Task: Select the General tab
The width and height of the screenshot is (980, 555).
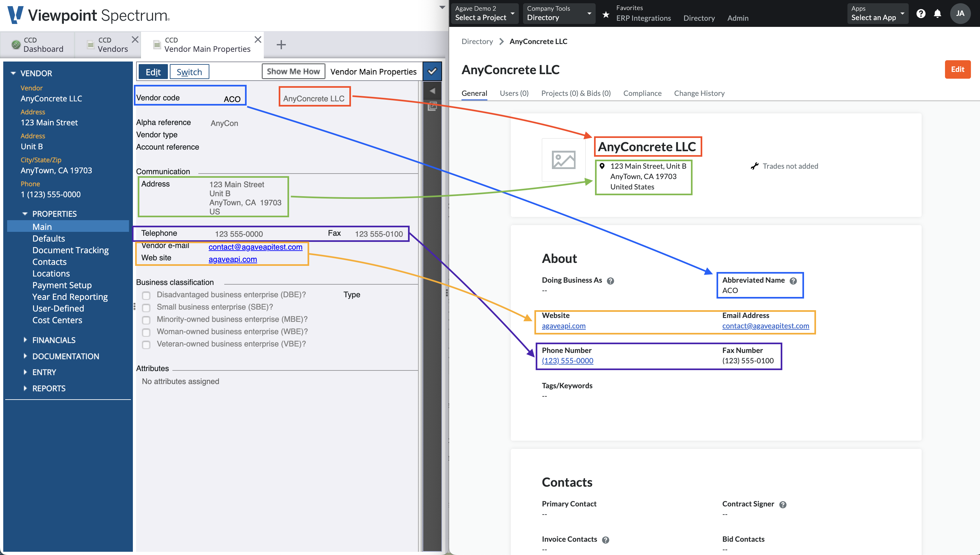Action: click(474, 93)
